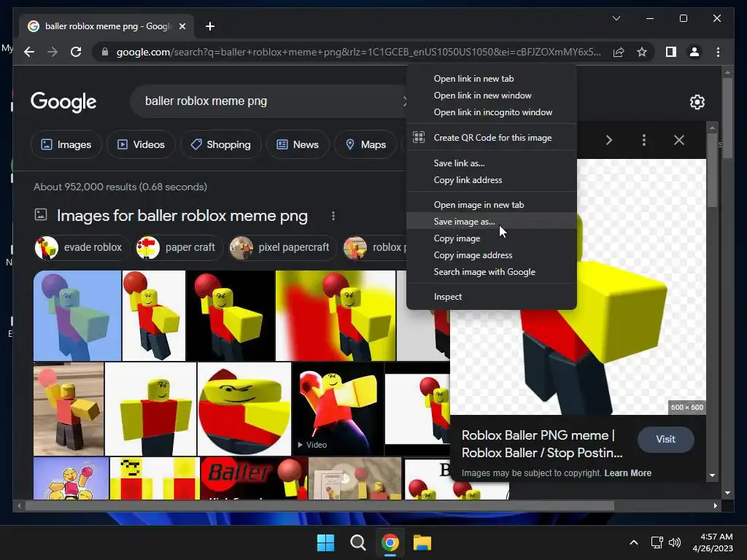Close the baller roblox meme png tab

pyautogui.click(x=182, y=26)
